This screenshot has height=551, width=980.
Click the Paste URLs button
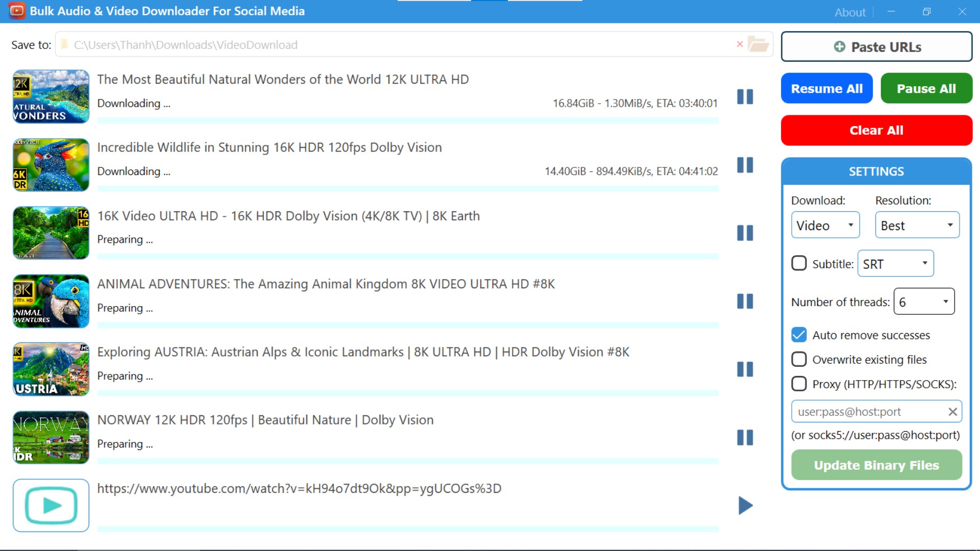click(876, 47)
